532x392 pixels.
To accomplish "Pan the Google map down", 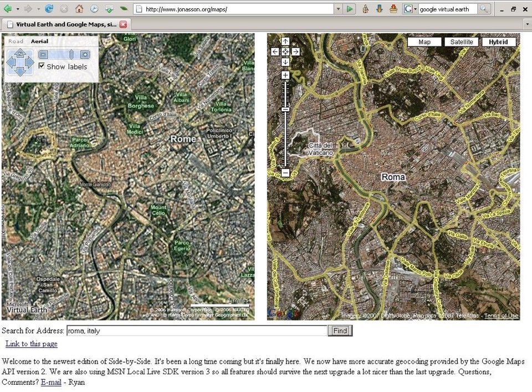I will pyautogui.click(x=285, y=62).
